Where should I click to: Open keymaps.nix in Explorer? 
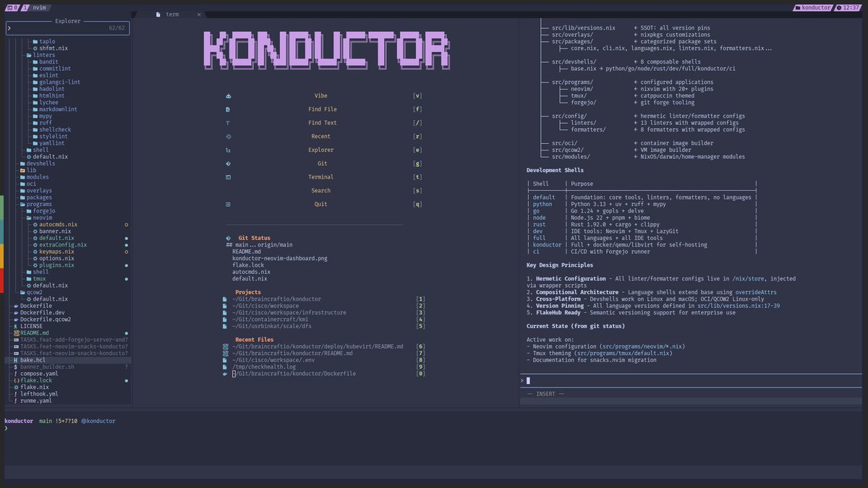coord(56,252)
